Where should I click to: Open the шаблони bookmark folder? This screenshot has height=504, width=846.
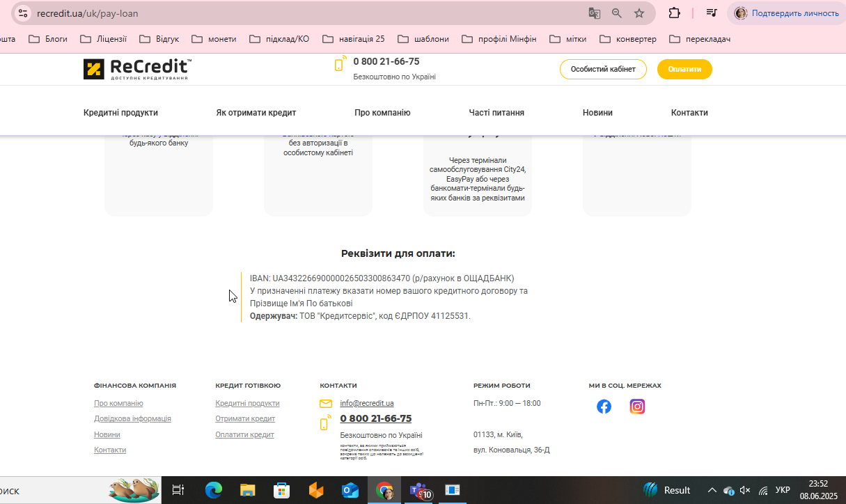(423, 39)
